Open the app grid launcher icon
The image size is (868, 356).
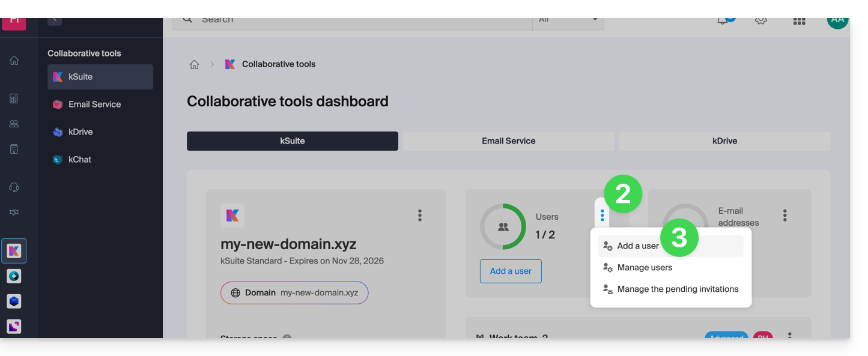[x=799, y=21]
